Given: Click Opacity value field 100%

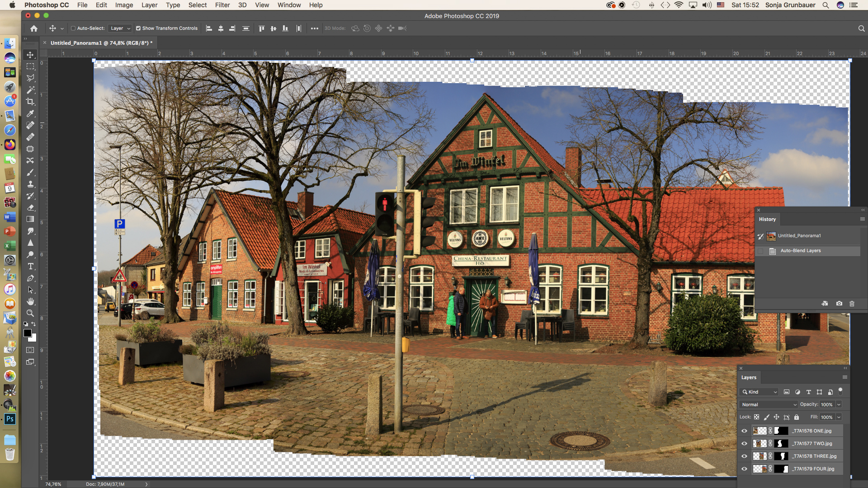Looking at the screenshot, I should (827, 404).
